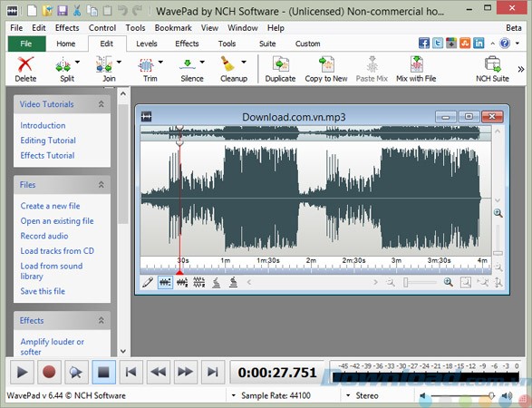Click Copy to New icon
Image resolution: width=532 pixels, height=408 pixels.
coord(326,63)
